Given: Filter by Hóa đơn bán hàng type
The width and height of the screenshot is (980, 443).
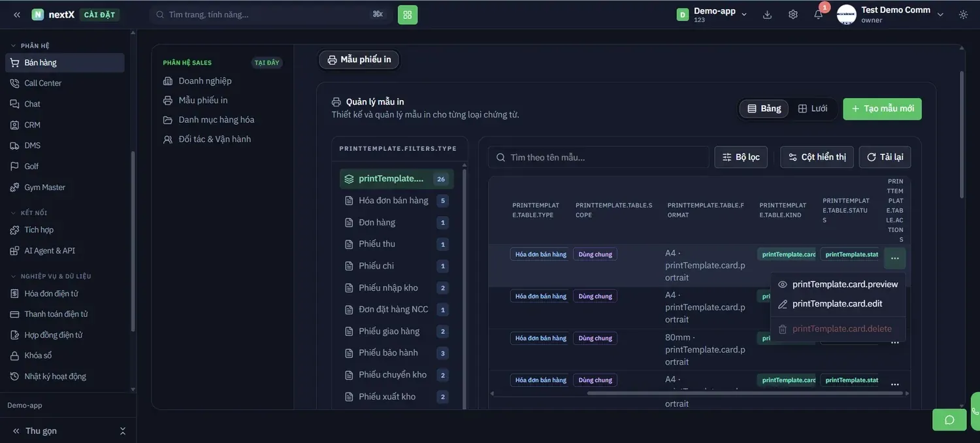Looking at the screenshot, I should coord(397,201).
